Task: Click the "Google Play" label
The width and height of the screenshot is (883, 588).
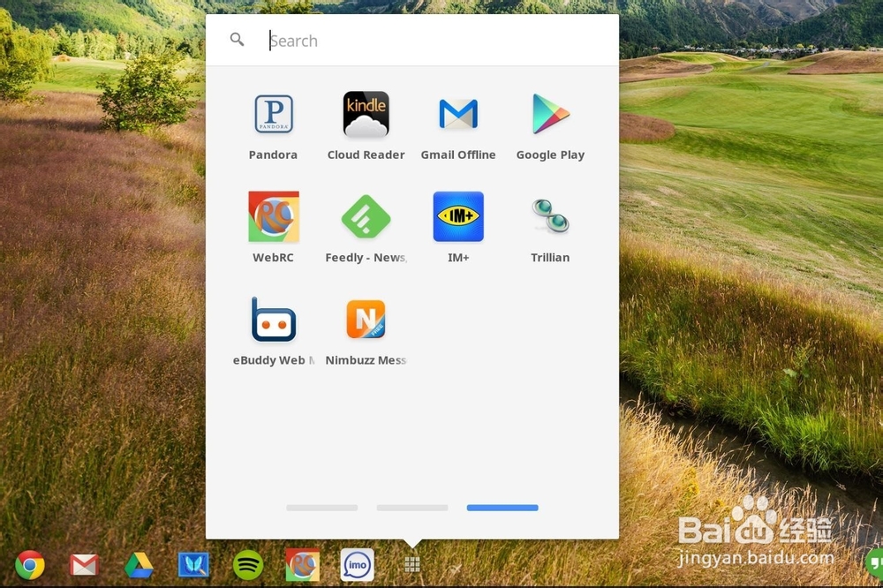Action: (x=551, y=155)
